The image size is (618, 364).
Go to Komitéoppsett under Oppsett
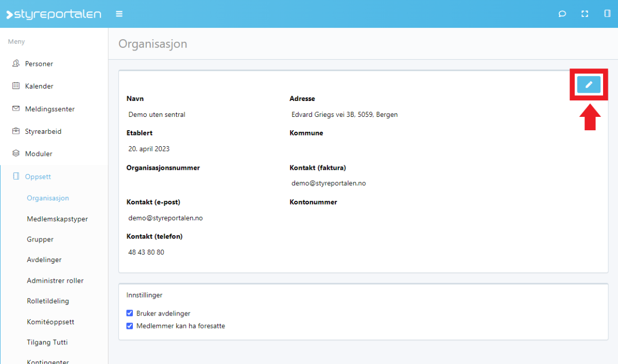pos(50,322)
